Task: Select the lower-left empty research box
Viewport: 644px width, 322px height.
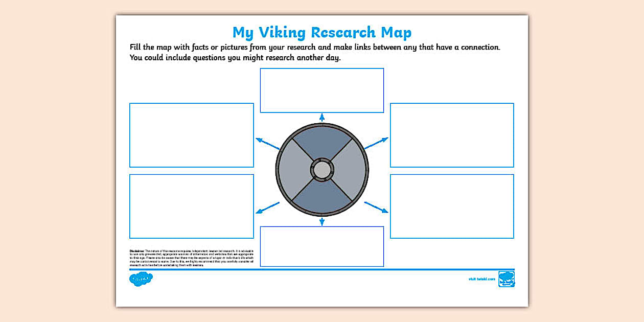Action: (192, 206)
